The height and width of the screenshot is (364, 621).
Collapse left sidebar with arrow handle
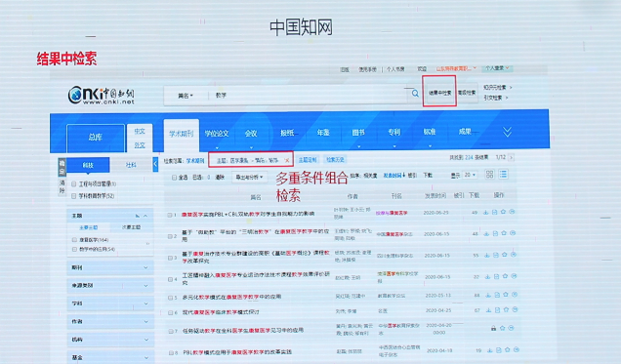point(155,164)
